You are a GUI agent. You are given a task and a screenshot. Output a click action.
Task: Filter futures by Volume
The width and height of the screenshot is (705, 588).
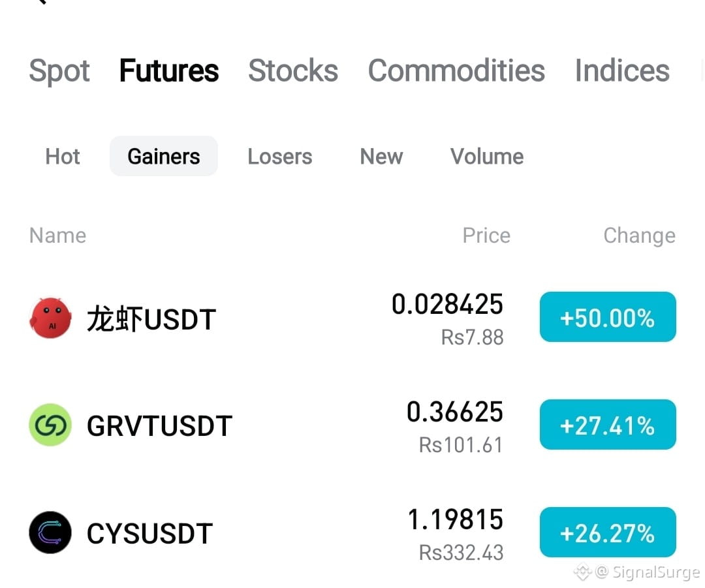pyautogui.click(x=487, y=157)
